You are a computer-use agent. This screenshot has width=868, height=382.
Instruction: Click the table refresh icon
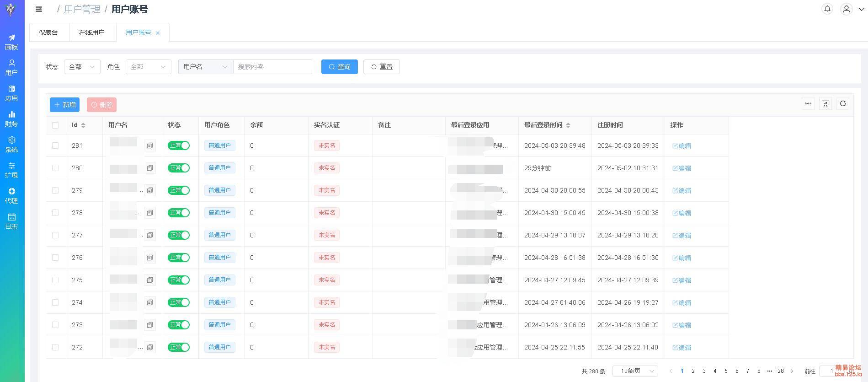coord(843,103)
